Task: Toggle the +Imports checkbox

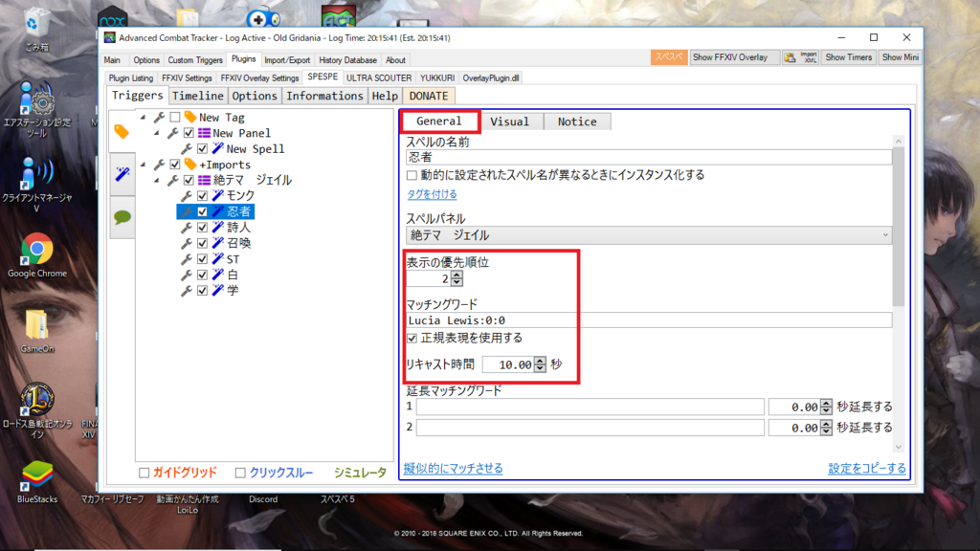Action: [x=175, y=165]
